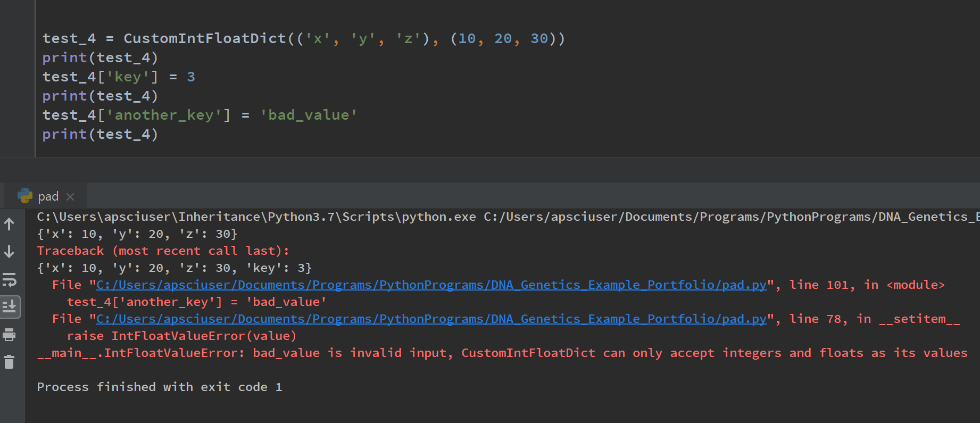Click the output line ending with 'key': 3}

[175, 268]
